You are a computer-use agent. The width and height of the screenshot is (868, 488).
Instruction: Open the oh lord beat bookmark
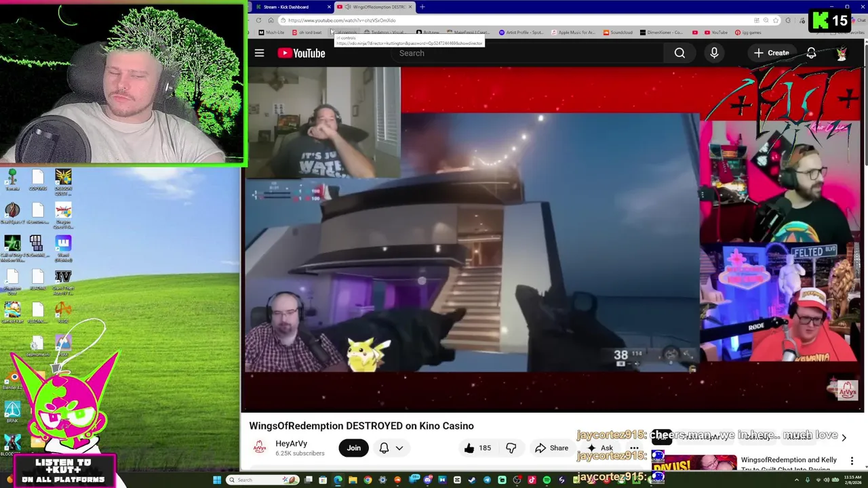307,33
